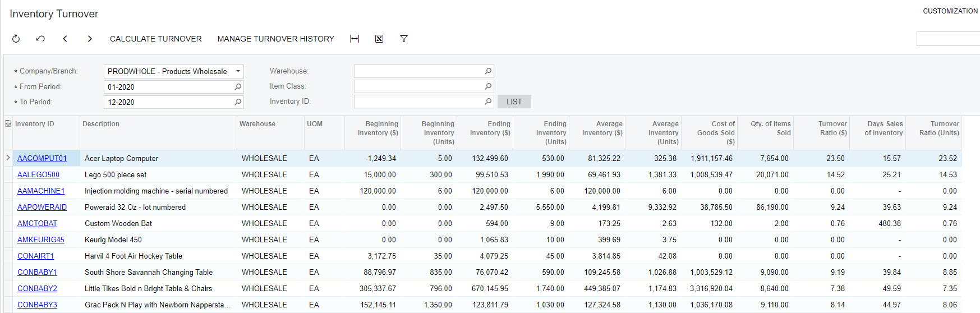This screenshot has height=313, width=980.
Task: Open the AACOMPUT01 inventory link
Action: 42,159
